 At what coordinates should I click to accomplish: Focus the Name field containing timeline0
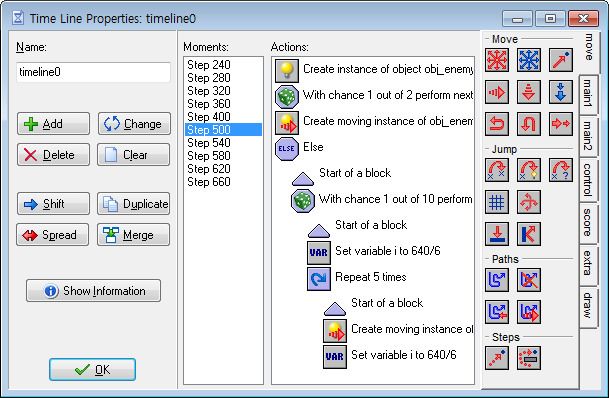[93, 72]
